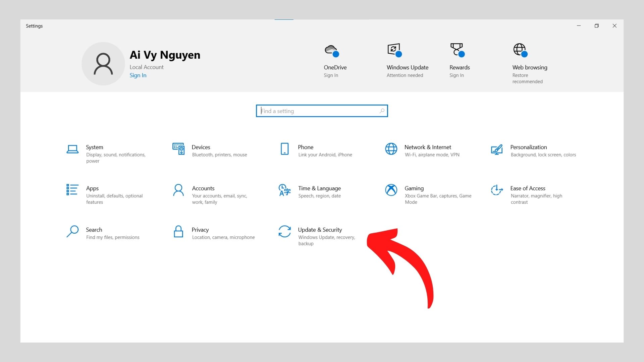Open the Network & Internet label

coord(428,147)
